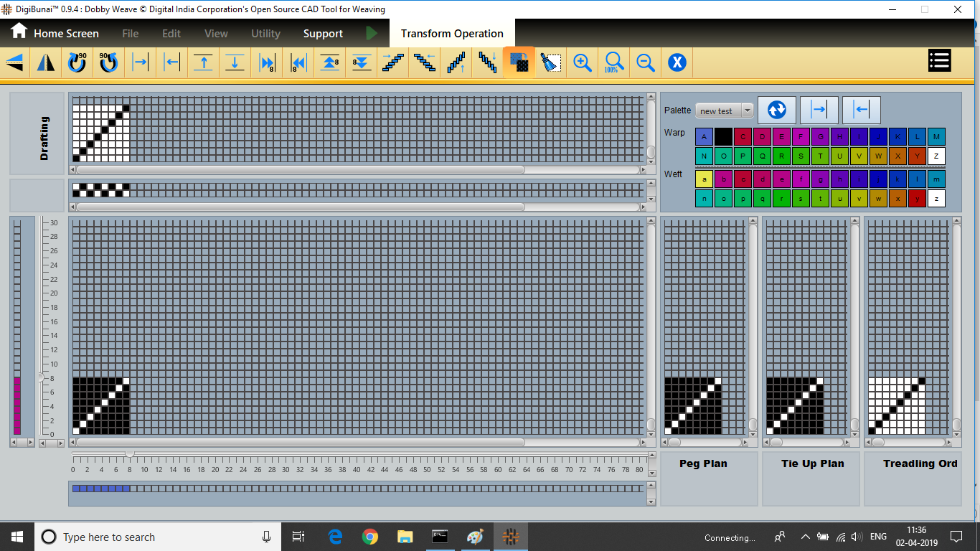Viewport: 980px width, 551px height.
Task: Open the Utility menu
Action: click(265, 34)
